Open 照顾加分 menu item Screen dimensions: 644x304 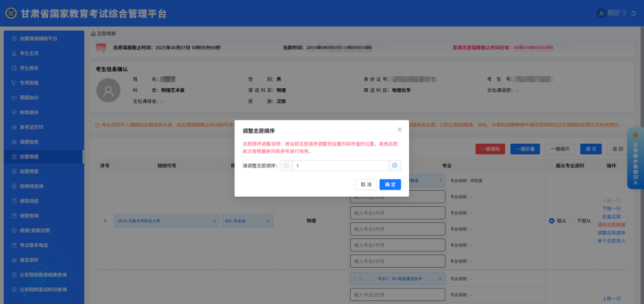43,98
